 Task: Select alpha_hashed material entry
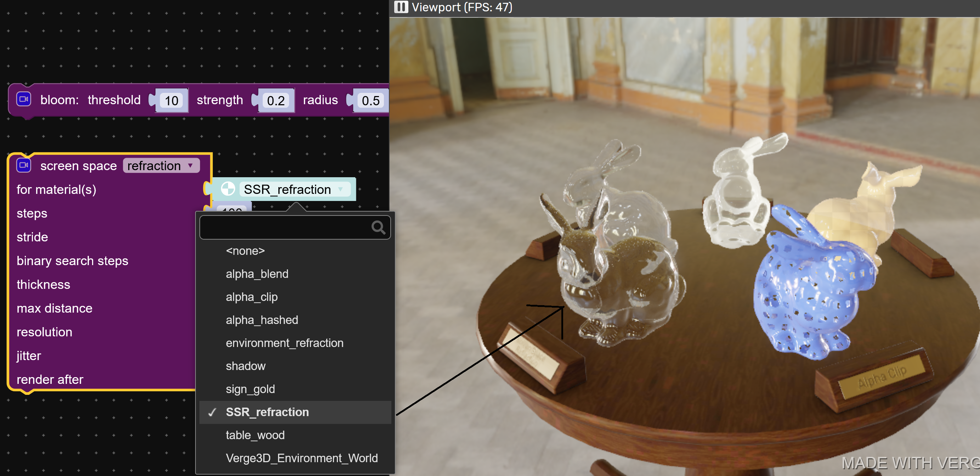click(x=262, y=320)
